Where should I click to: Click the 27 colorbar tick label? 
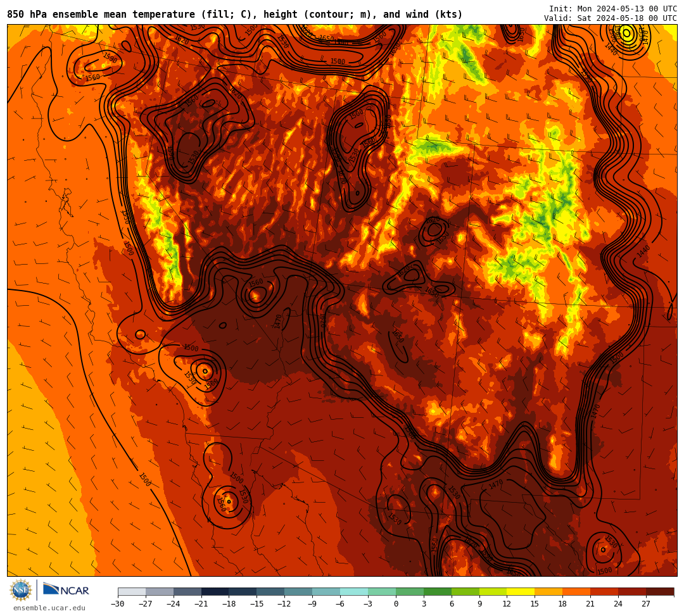(x=647, y=604)
